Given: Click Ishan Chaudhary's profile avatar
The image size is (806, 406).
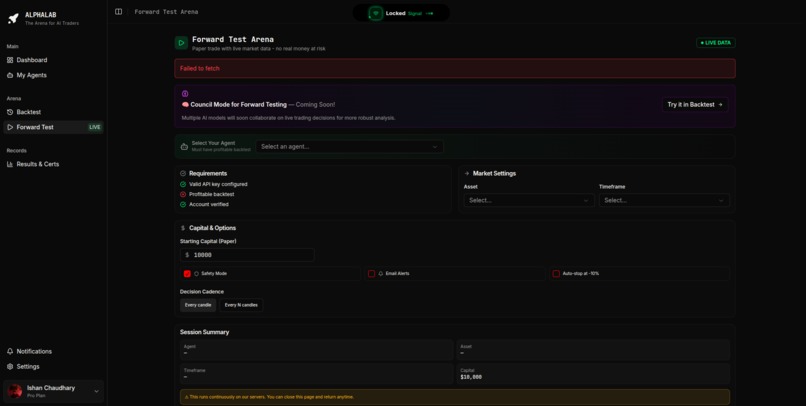Looking at the screenshot, I should (14, 392).
